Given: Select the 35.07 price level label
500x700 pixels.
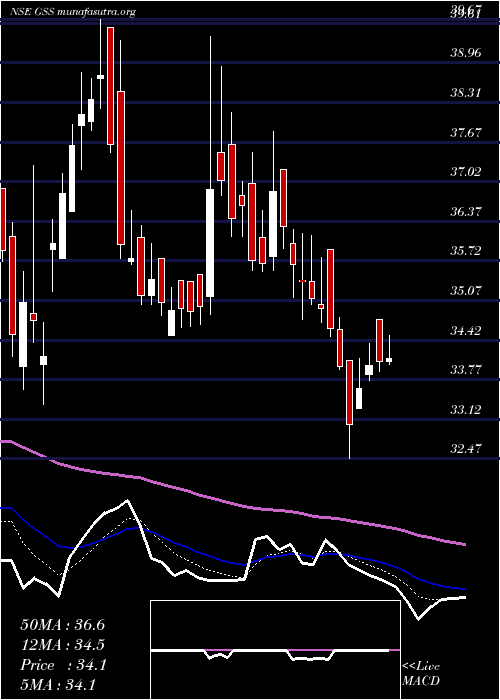Looking at the screenshot, I should click(x=466, y=291).
